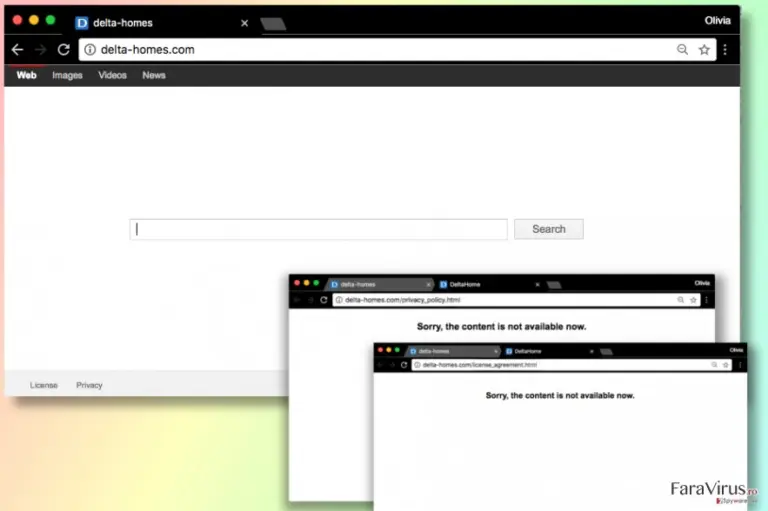Go back in the license agreement window
The image size is (768, 511).
(x=380, y=365)
